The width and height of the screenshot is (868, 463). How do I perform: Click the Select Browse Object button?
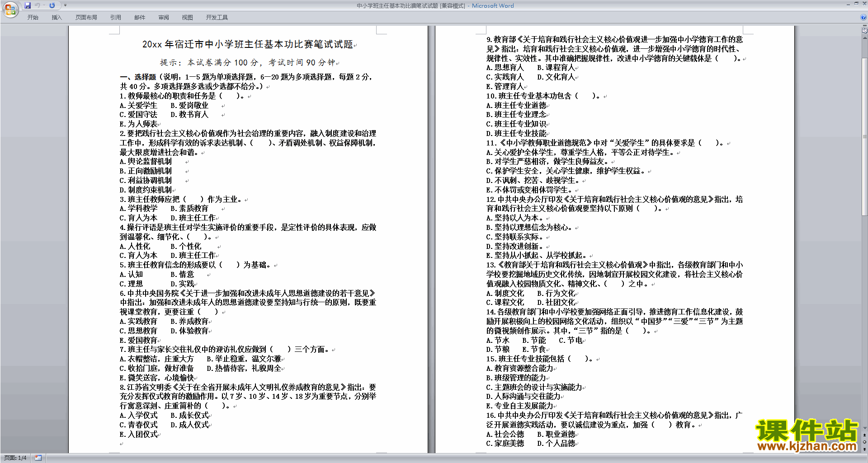(865, 442)
